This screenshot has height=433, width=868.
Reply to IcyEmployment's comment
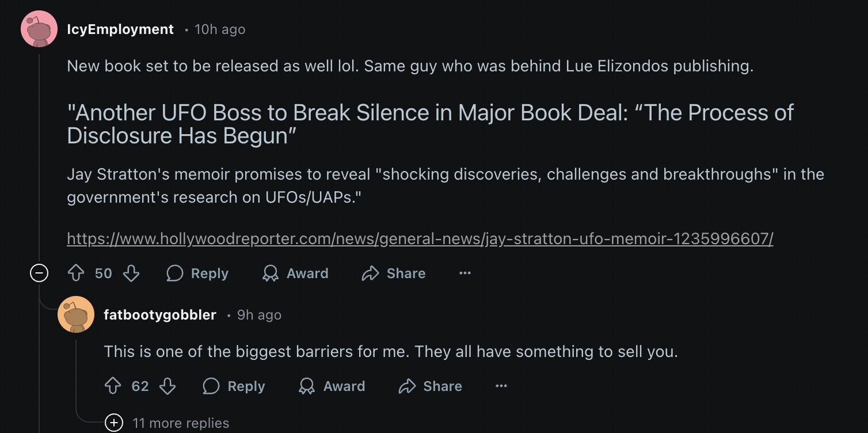[197, 273]
